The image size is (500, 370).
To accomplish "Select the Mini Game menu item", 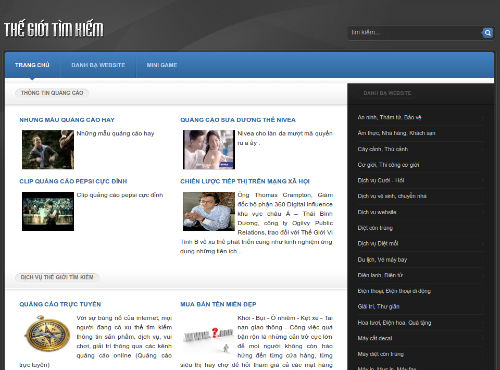I will (162, 65).
